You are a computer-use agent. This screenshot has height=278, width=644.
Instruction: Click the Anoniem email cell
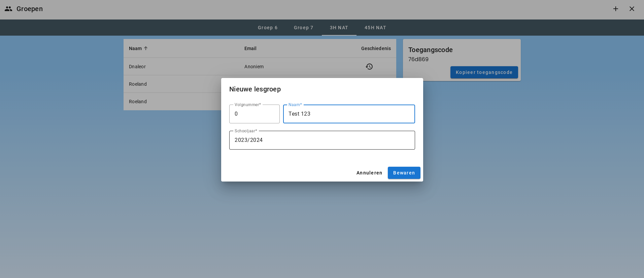pos(254,67)
